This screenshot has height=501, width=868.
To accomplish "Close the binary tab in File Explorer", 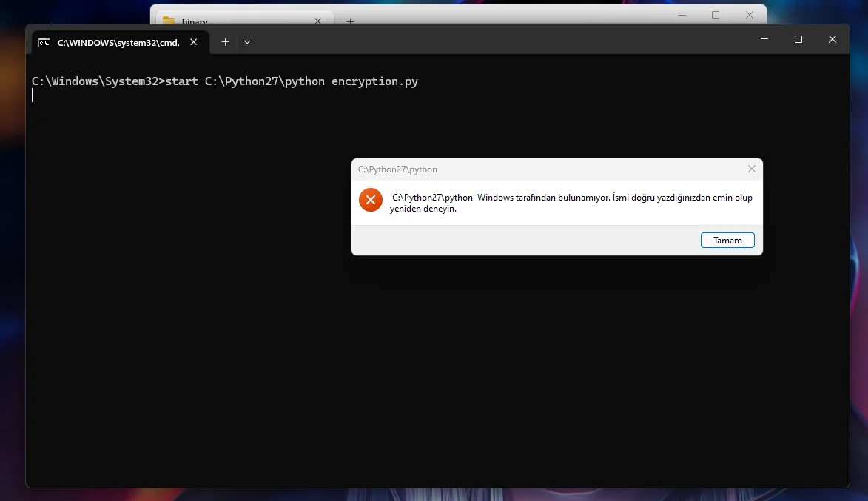I will (x=318, y=21).
